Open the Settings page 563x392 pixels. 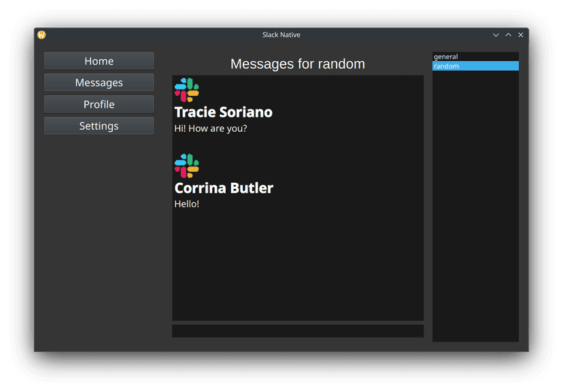[99, 126]
